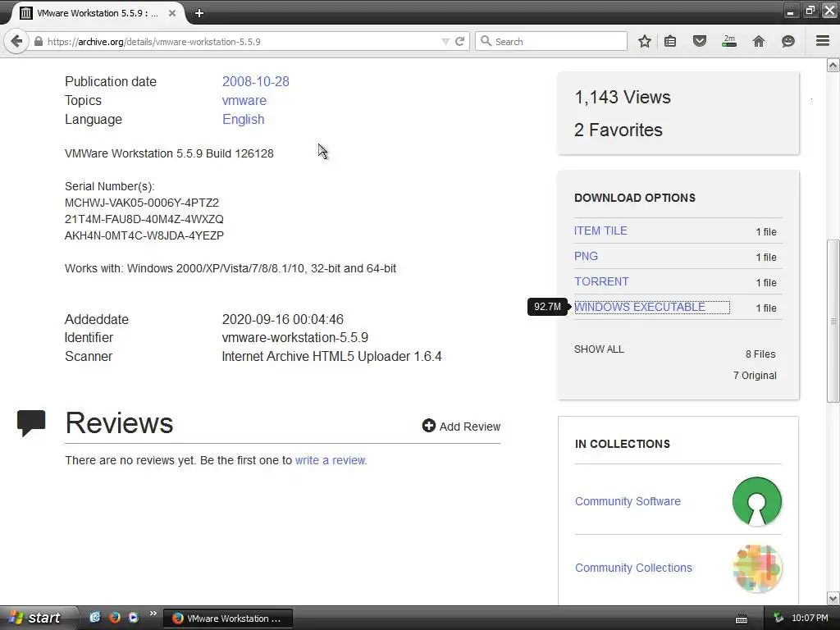This screenshot has height=630, width=840.
Task: Download the PNG file
Action: (x=586, y=256)
